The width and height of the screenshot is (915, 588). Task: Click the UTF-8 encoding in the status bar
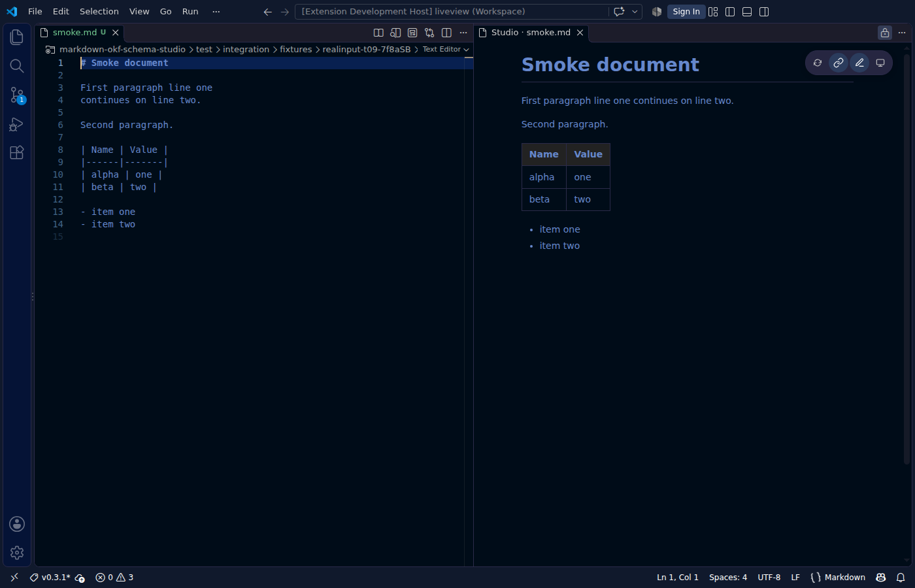pos(769,578)
